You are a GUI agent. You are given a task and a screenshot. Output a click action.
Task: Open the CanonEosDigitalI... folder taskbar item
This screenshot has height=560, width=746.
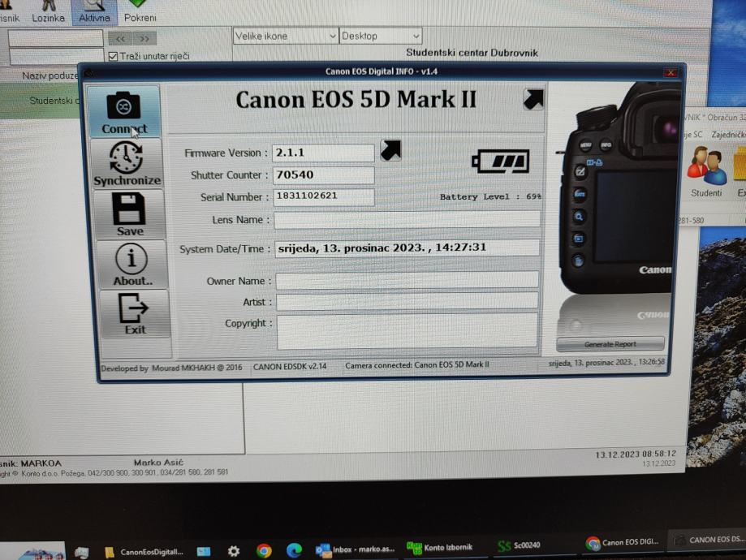[x=144, y=552]
